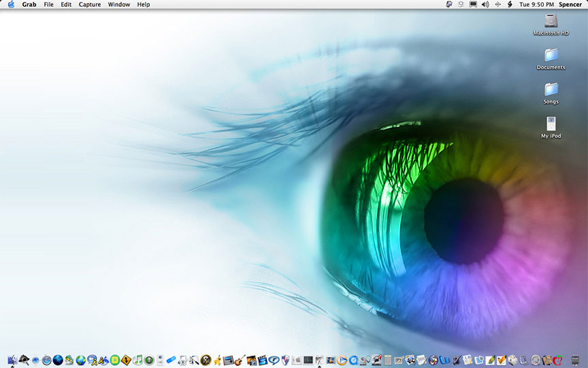Open Terminal icon in the Dock

point(308,361)
